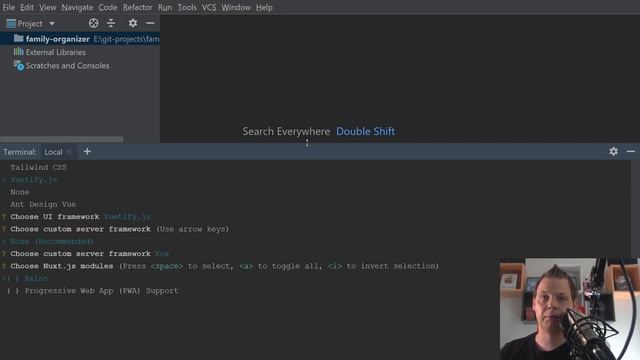Add a new terminal session
Image resolution: width=640 pixels, height=360 pixels.
(x=87, y=151)
